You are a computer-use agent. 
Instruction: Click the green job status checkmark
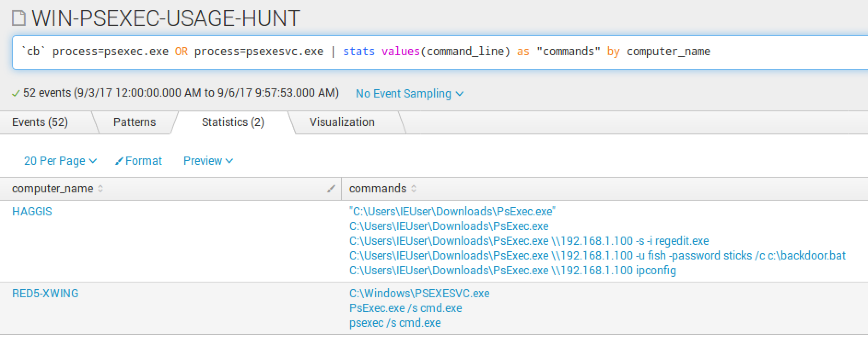(x=16, y=93)
